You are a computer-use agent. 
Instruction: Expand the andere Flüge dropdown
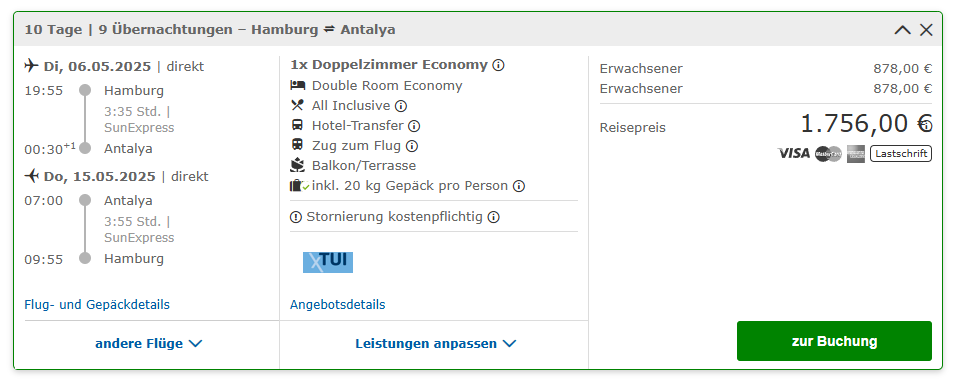pos(149,344)
